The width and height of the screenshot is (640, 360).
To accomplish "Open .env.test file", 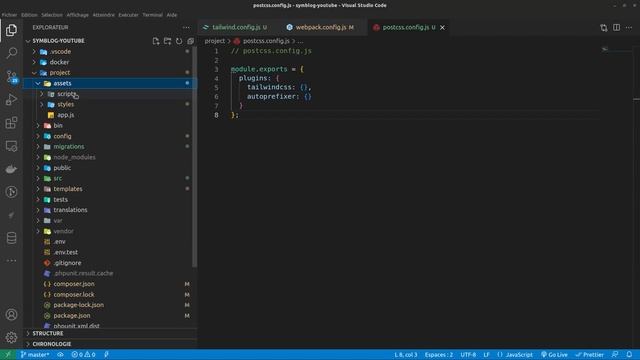I will tap(110, 252).
